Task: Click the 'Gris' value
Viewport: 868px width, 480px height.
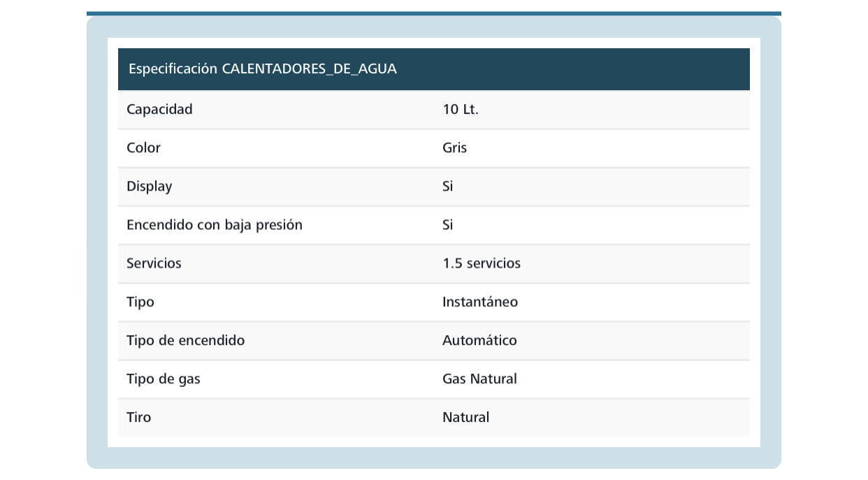Action: click(454, 147)
